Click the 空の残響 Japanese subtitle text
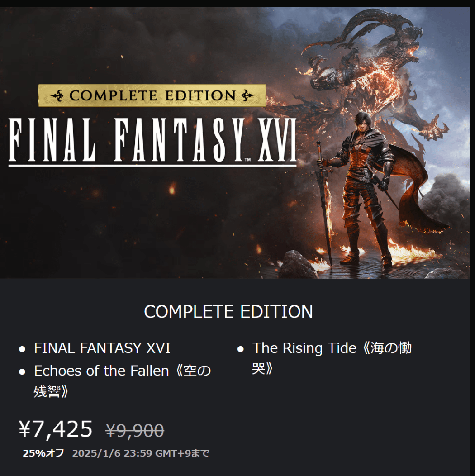The height and width of the screenshot is (476, 475). click(x=122, y=381)
